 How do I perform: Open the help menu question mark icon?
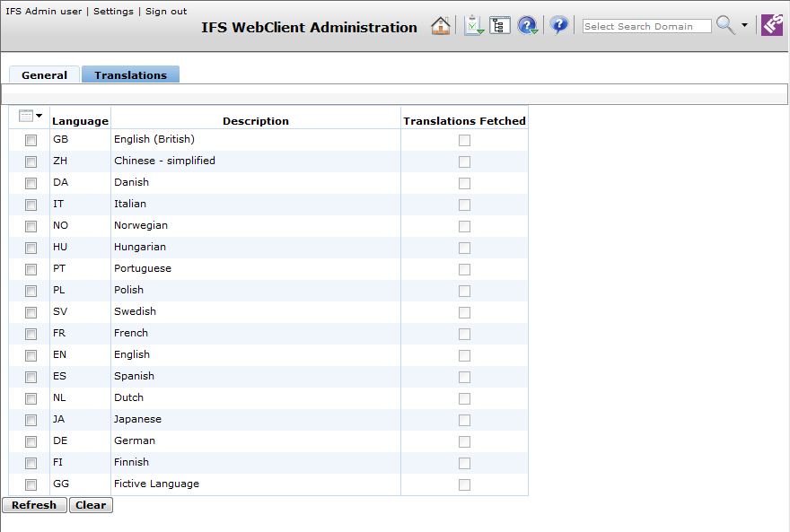pyautogui.click(x=528, y=25)
